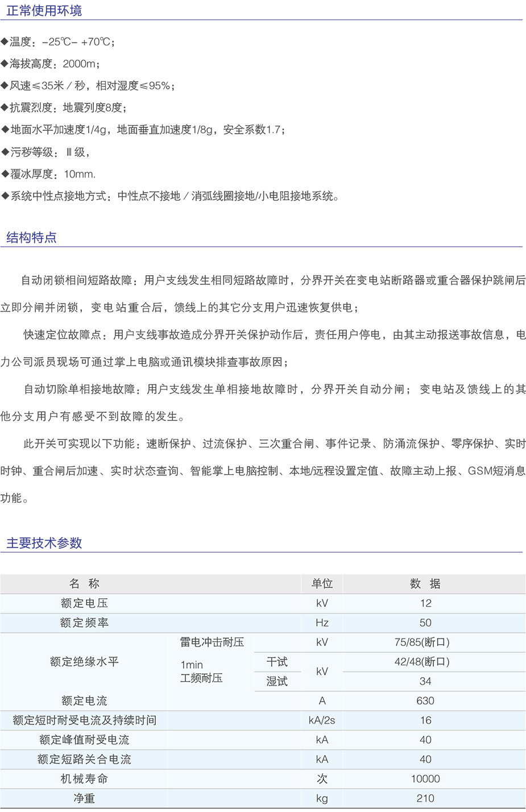Click the diamond bullet before 污秽等级
526x812 pixels.
pos(5,152)
